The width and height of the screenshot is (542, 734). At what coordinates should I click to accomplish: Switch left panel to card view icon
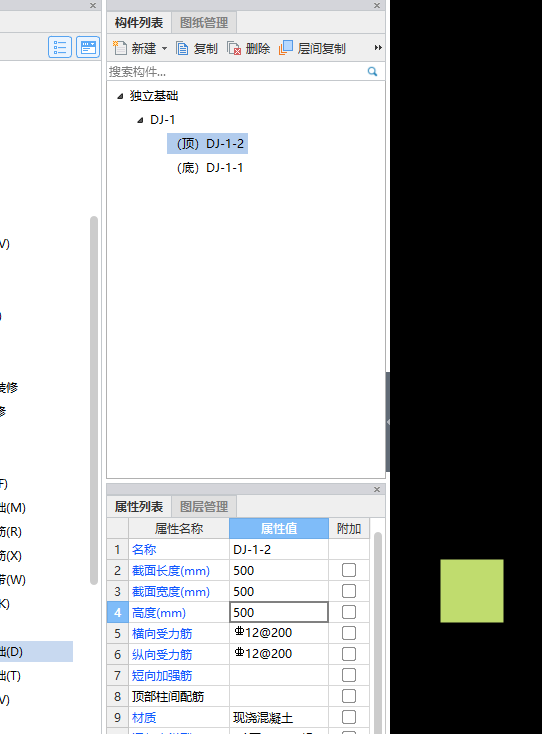[x=88, y=47]
